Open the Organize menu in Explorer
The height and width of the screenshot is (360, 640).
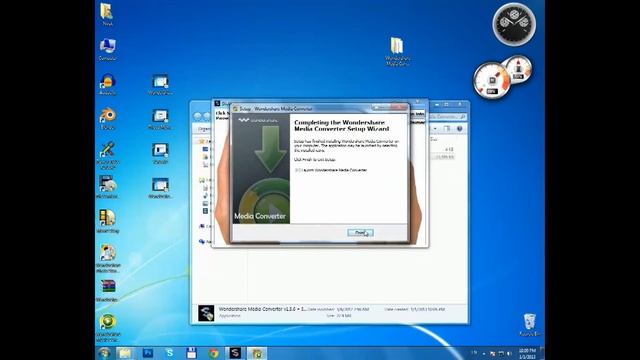(204, 129)
